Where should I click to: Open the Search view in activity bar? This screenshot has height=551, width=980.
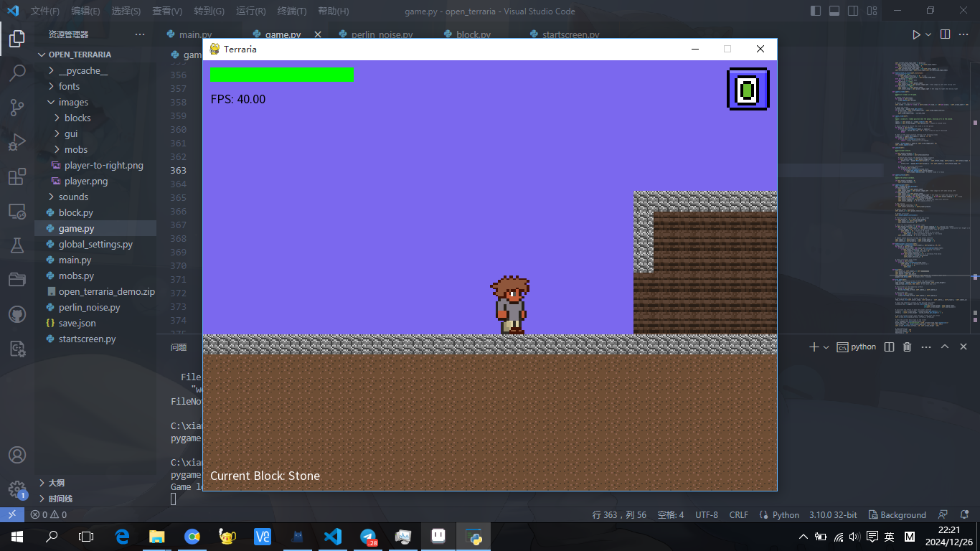click(x=17, y=72)
